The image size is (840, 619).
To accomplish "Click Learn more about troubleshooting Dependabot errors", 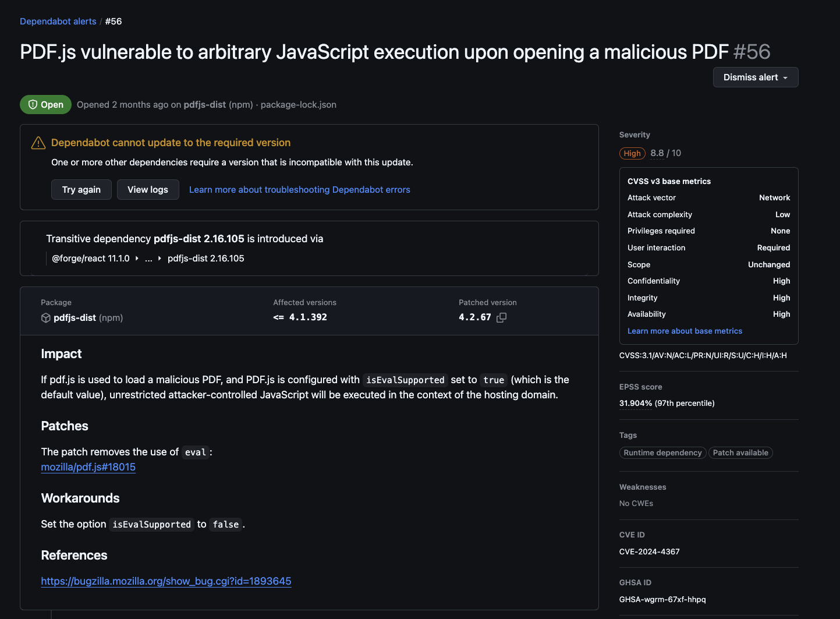I will 299,189.
